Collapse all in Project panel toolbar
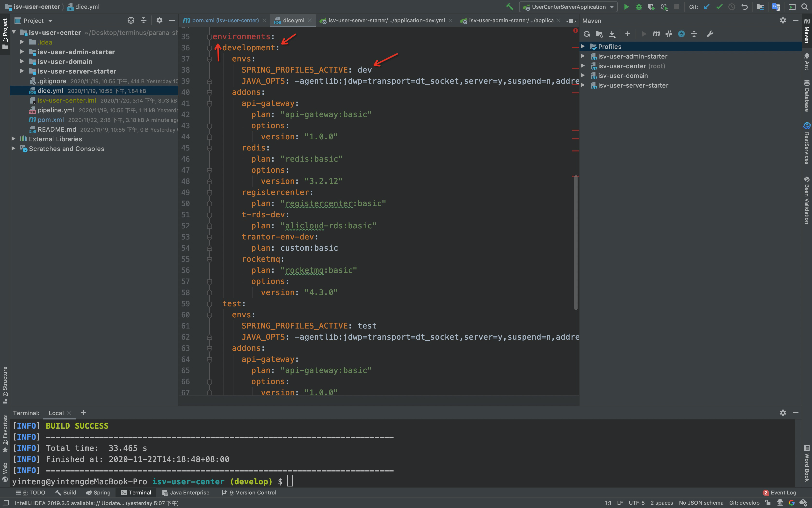Screen dimensions: 812x508 point(144,21)
